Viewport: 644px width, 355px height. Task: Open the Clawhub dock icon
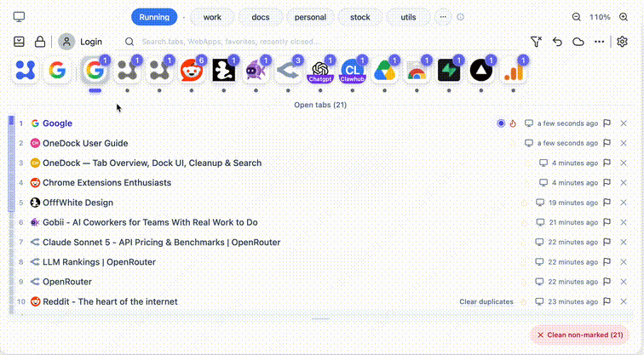coord(353,71)
